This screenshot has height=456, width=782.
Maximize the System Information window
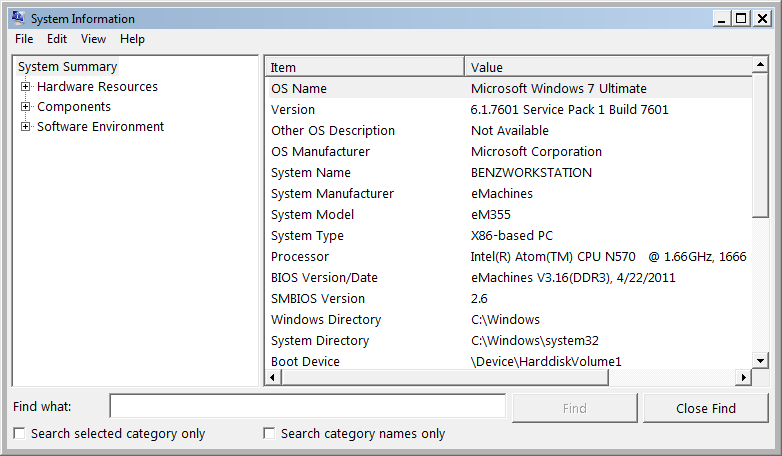pos(742,18)
